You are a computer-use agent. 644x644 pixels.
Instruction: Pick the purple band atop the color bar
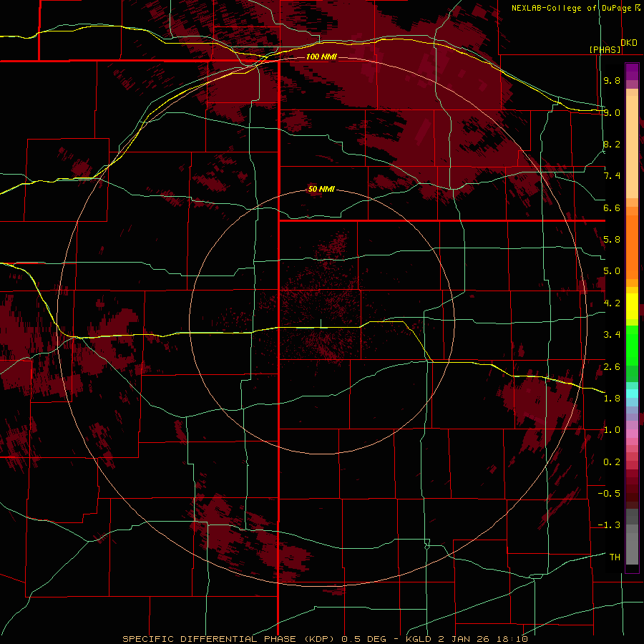632,72
